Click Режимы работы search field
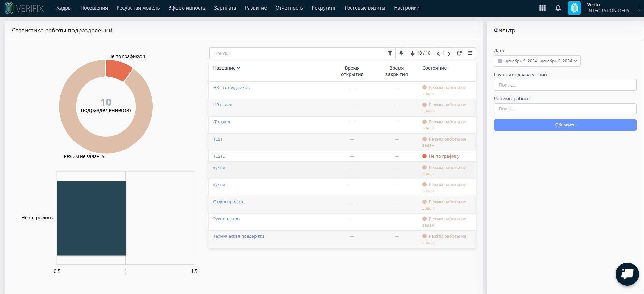 point(565,109)
